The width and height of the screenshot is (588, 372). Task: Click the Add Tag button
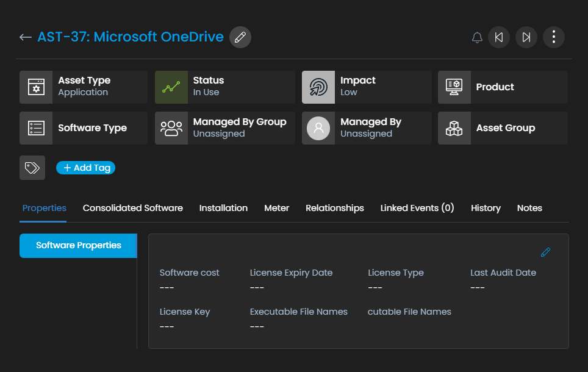pos(85,168)
